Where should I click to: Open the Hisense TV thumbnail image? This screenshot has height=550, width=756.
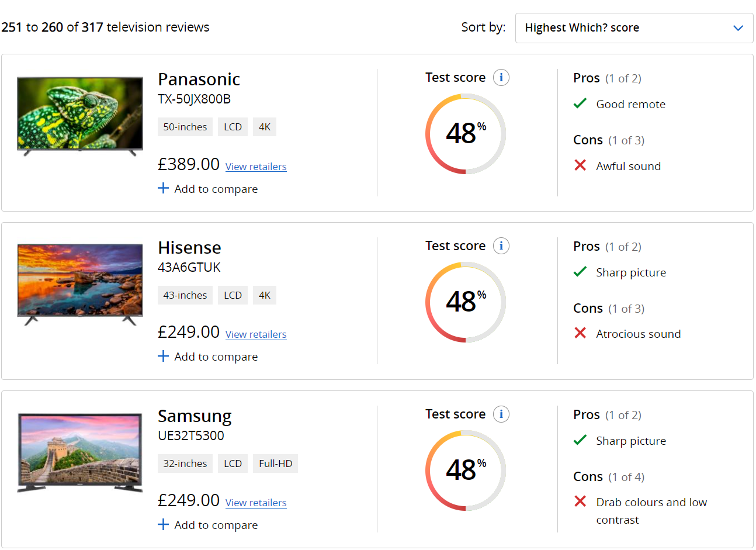80,284
